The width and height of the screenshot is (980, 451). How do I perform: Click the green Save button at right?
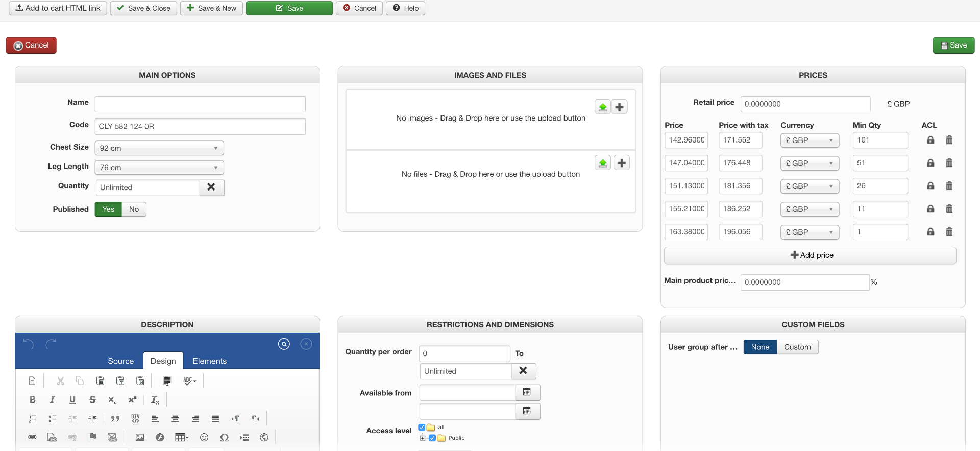(x=953, y=45)
